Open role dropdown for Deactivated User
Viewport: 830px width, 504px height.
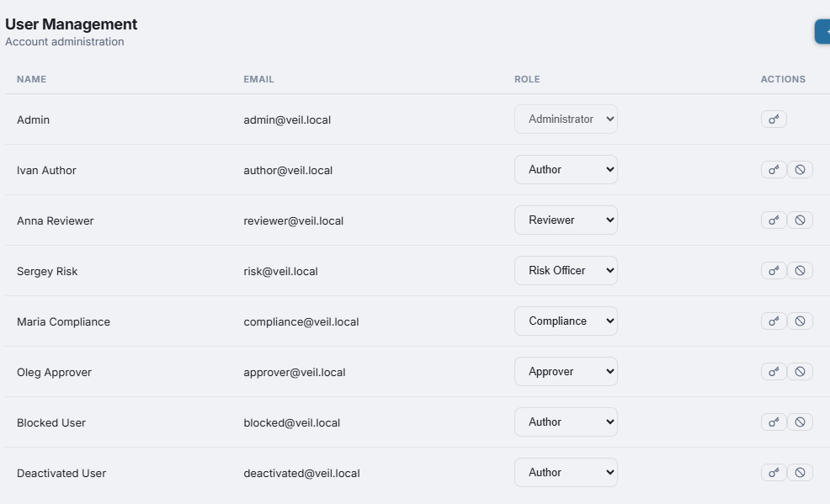(x=566, y=473)
